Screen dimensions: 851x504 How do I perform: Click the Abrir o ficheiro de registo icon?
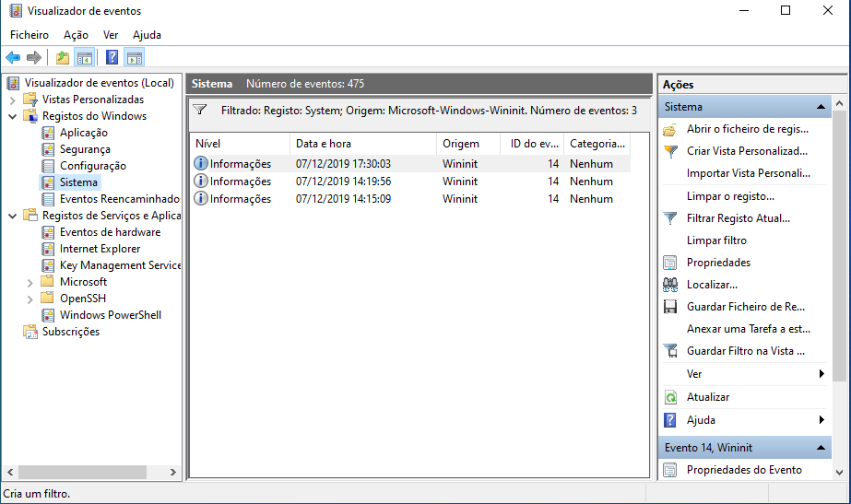(x=670, y=130)
